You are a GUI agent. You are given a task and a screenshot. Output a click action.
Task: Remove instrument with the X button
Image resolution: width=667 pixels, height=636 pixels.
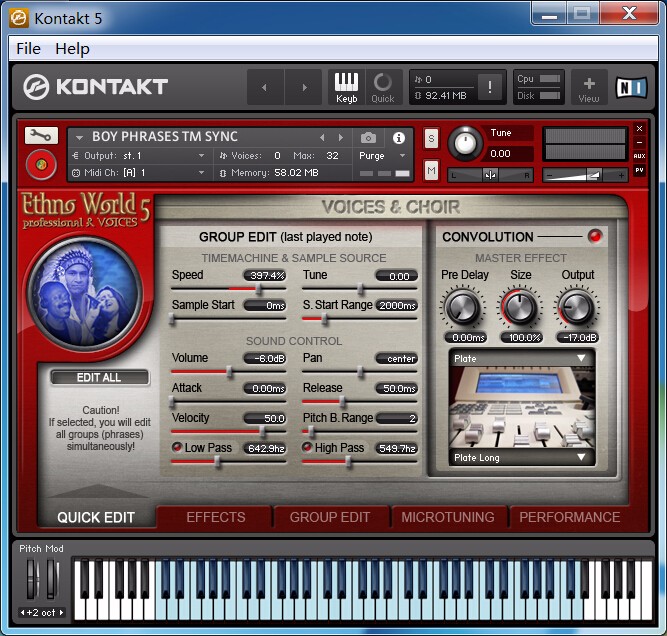639,128
